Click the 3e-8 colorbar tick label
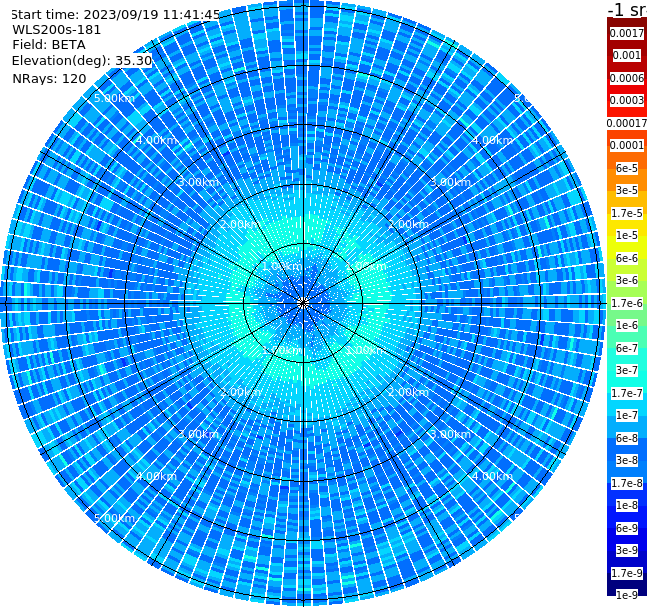Screen dimensions: 647x607 pos(627,460)
